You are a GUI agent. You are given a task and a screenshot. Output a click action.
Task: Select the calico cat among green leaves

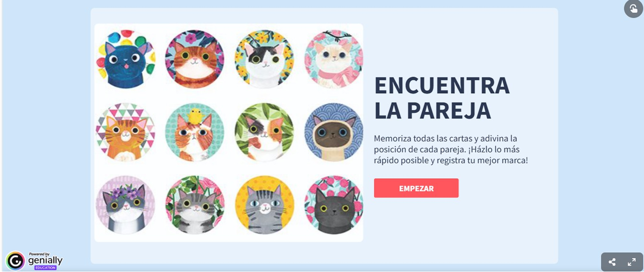(x=264, y=132)
